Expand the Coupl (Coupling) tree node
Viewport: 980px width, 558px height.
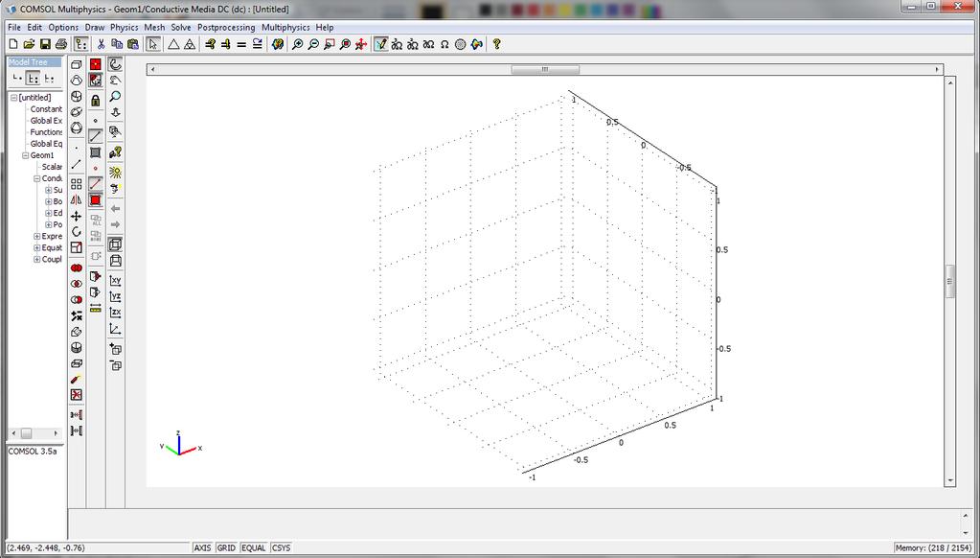(x=36, y=260)
